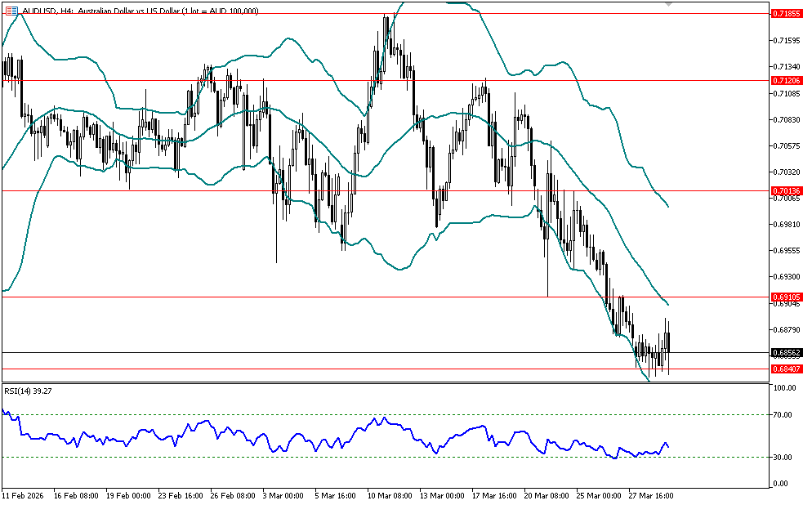This screenshot has height=505, width=812.
Task: Select the red 0.71206 price level tag
Action: coord(787,80)
